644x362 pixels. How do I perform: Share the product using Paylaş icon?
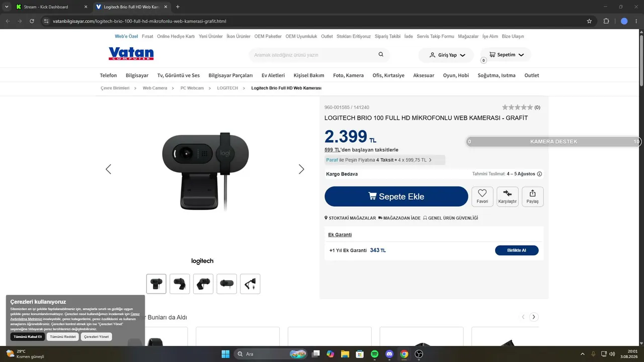point(532,197)
